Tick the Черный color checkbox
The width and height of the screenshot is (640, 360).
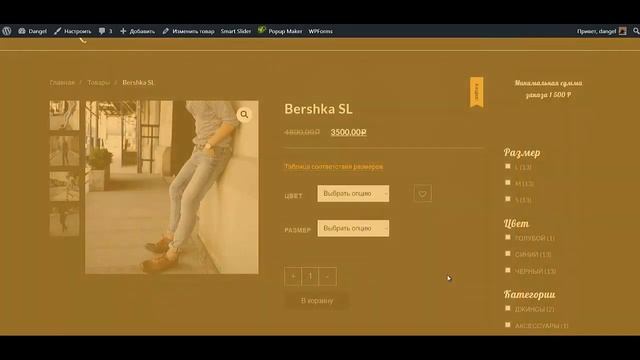click(x=508, y=270)
